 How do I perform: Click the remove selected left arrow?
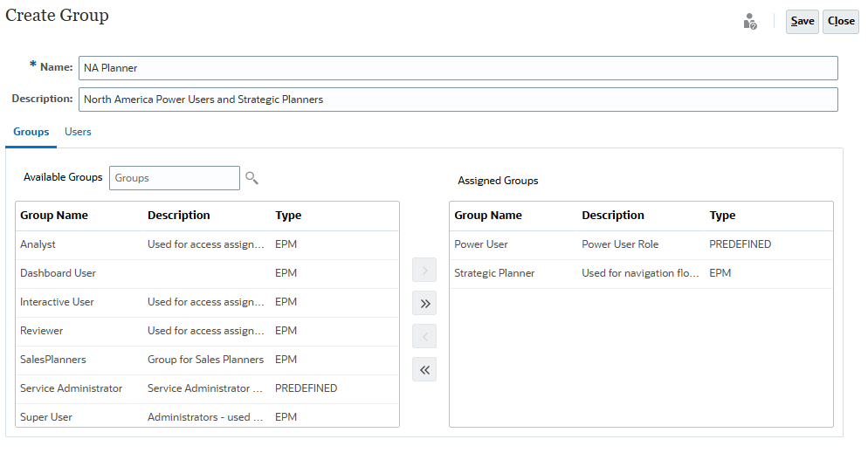pos(424,336)
